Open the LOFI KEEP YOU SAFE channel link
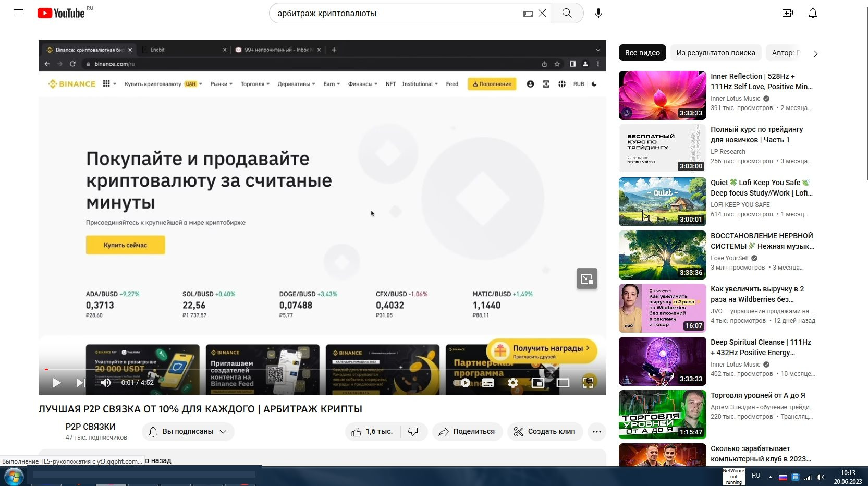This screenshot has width=868, height=486. 740,205
